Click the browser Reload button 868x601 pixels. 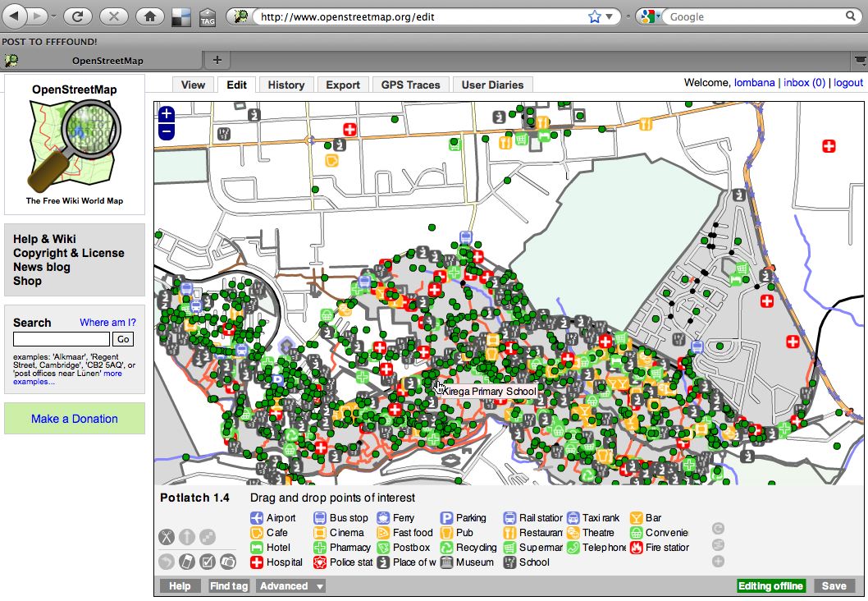click(x=77, y=16)
